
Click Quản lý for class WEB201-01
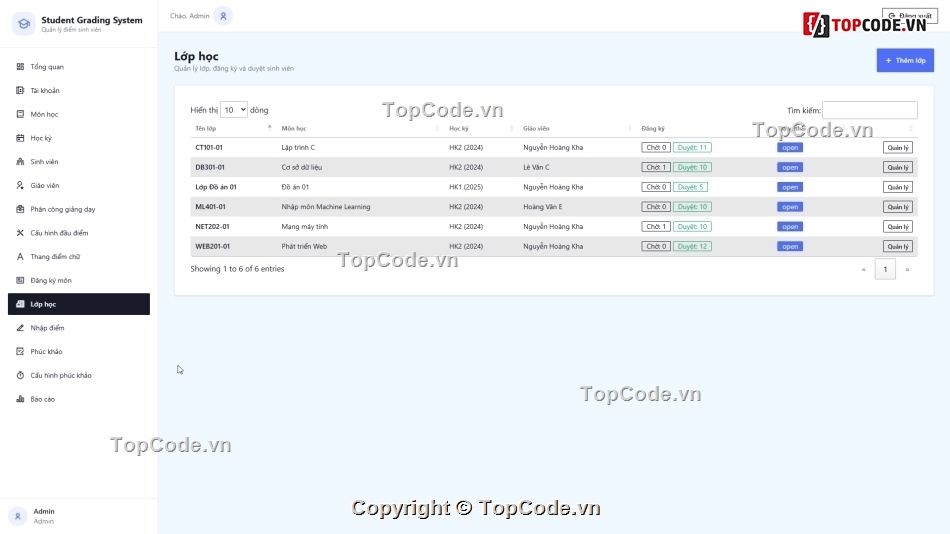[x=897, y=246]
